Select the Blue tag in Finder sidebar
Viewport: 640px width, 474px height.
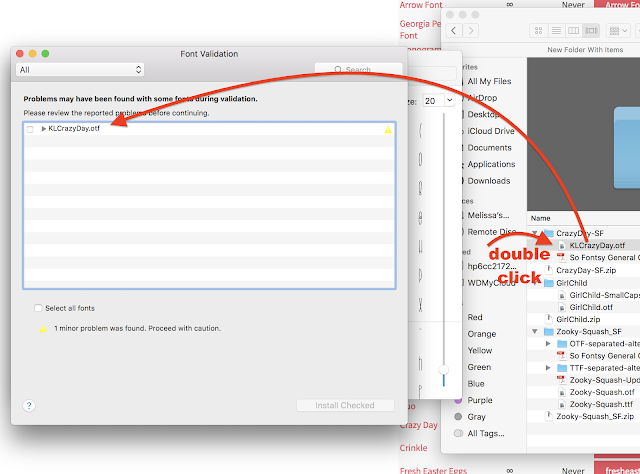pyautogui.click(x=476, y=384)
